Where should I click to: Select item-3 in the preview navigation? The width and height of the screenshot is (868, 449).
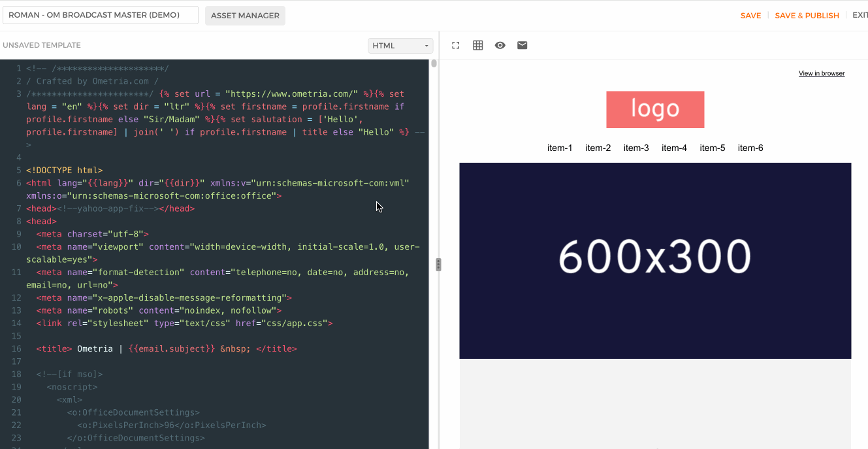click(636, 148)
